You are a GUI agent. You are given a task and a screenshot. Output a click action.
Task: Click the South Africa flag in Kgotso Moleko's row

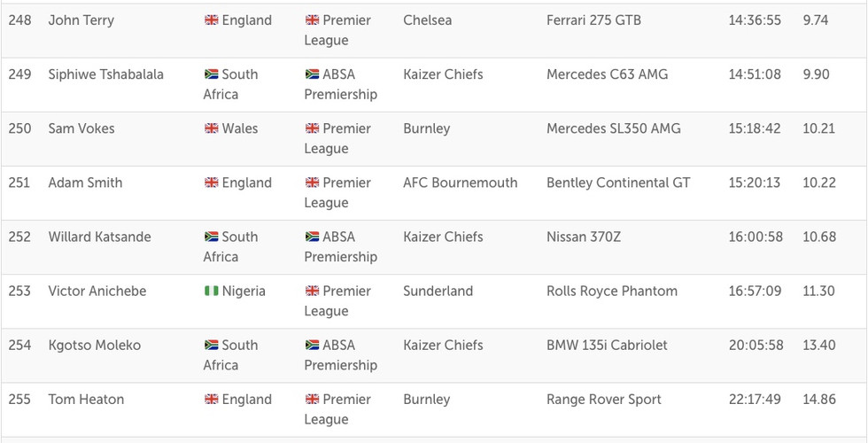pyautogui.click(x=212, y=346)
